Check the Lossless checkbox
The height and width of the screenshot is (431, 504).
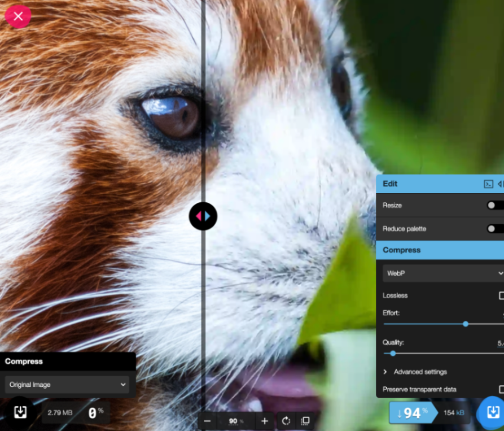[501, 295]
